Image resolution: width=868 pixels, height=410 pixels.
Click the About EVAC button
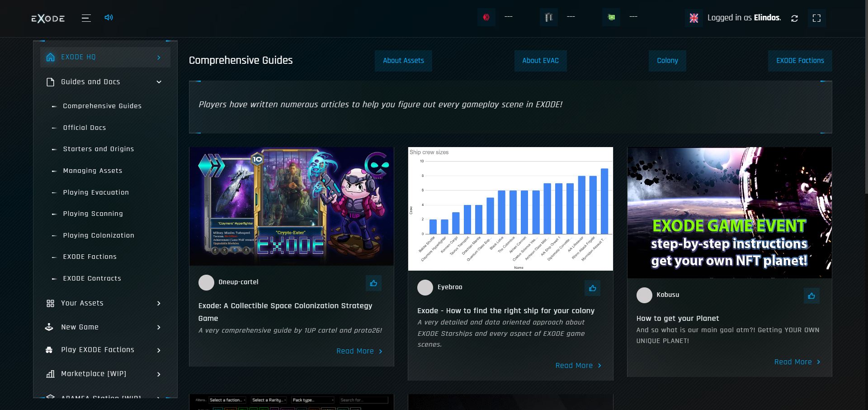[540, 61]
